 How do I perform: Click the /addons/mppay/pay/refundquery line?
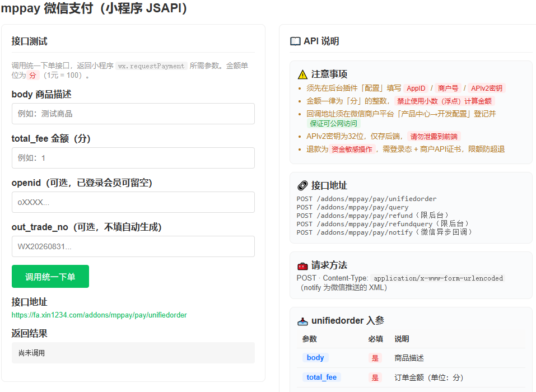(383, 224)
